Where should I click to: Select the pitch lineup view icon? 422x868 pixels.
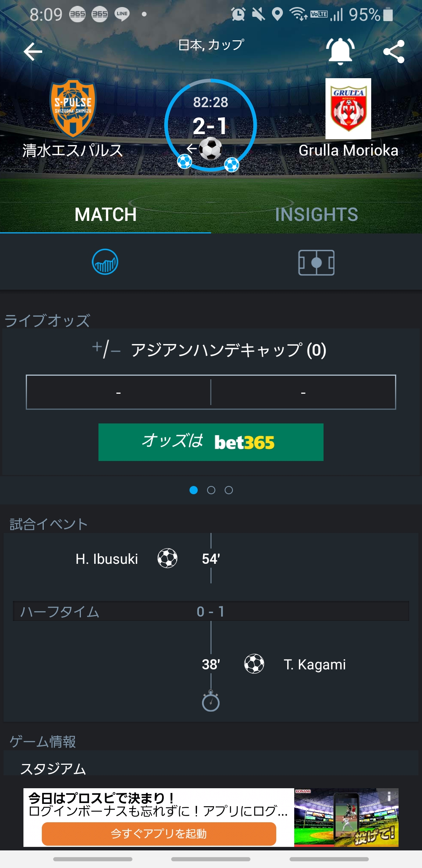(x=316, y=262)
